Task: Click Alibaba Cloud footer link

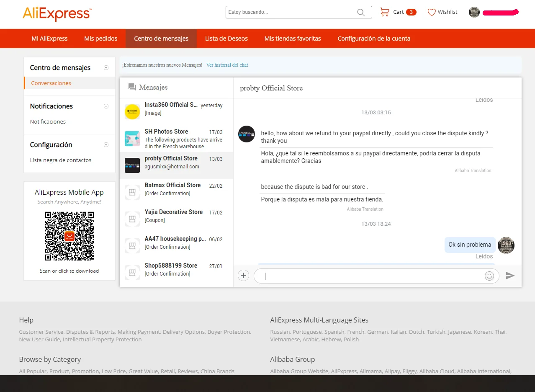Action: coord(437,371)
